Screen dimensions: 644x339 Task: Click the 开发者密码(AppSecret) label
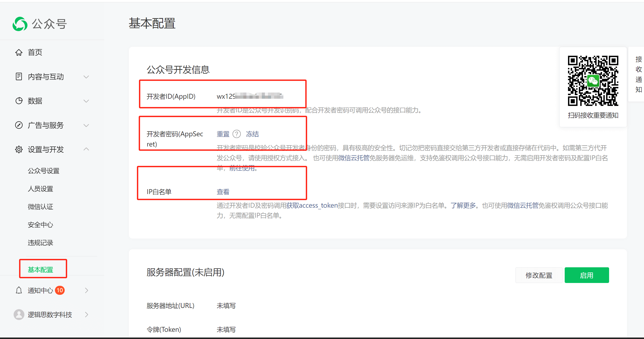[175, 139]
